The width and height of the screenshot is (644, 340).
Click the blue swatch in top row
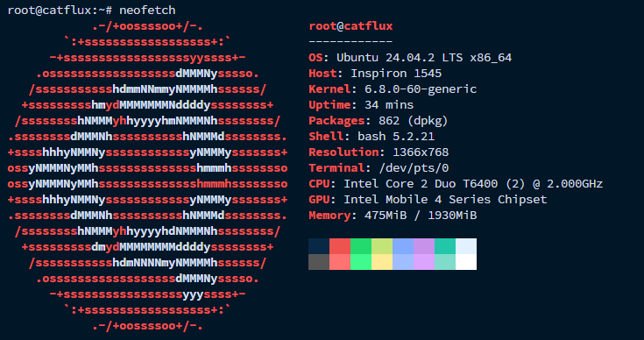(x=403, y=246)
